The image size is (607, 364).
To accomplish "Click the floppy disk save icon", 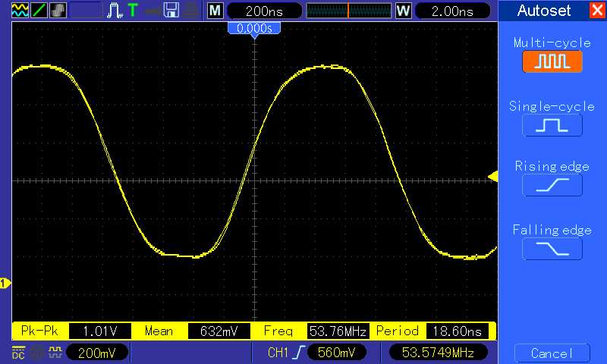I will [171, 10].
